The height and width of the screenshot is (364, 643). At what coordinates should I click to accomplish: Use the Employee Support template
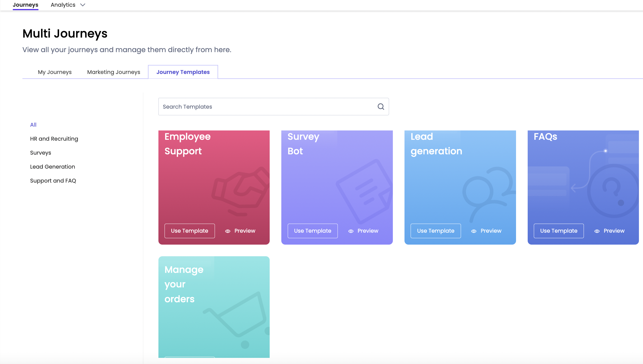[x=190, y=231]
